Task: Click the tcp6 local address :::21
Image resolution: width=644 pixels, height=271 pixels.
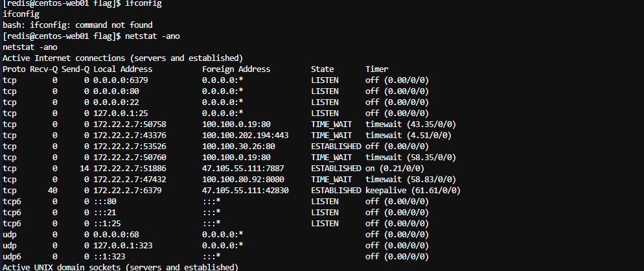Action: (105, 213)
